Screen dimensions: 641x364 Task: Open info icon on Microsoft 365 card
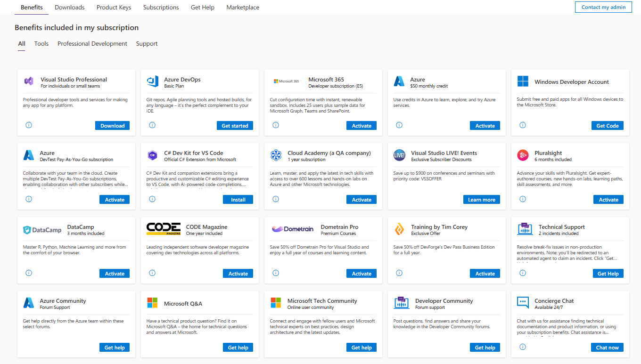coord(276,125)
